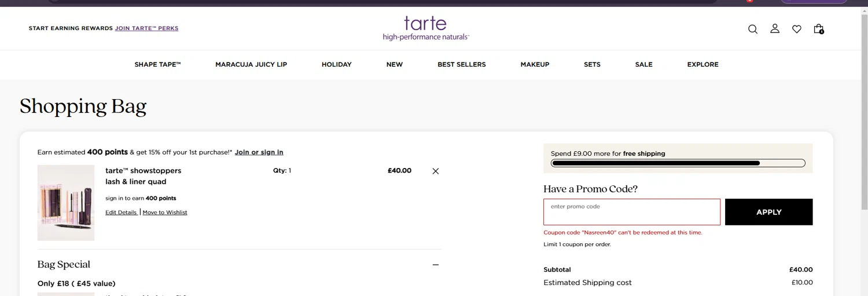Open showstoppers lash & liner quad thumbnail
Screen dimensions: 868x296
[x=66, y=203]
